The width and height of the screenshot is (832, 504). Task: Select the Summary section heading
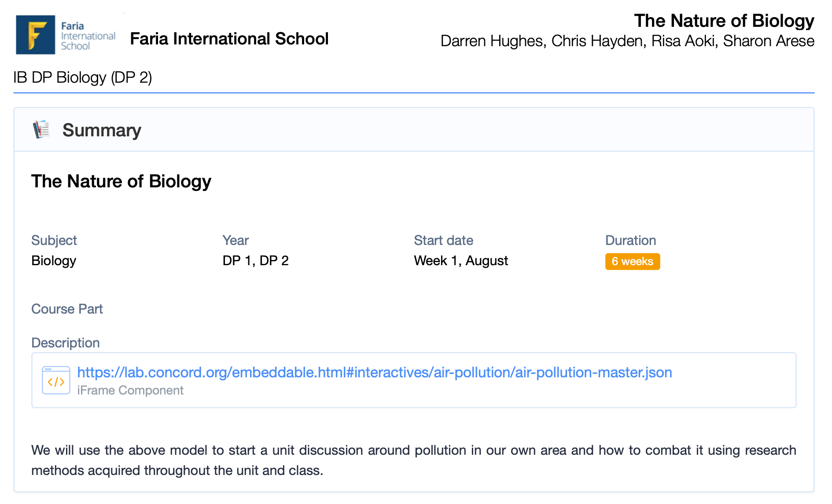pos(102,130)
